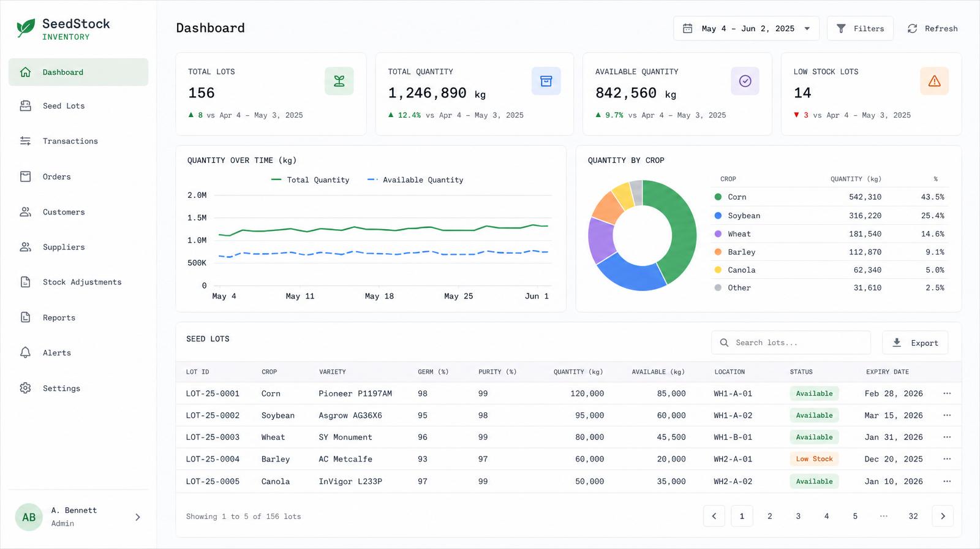Select page 1 in pagination
This screenshot has width=980, height=549.
742,516
